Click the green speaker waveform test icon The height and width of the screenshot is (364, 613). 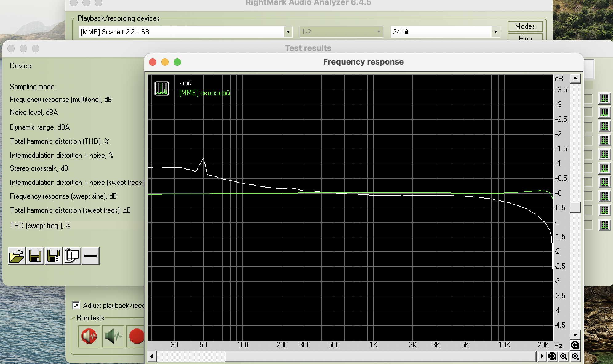[113, 336]
